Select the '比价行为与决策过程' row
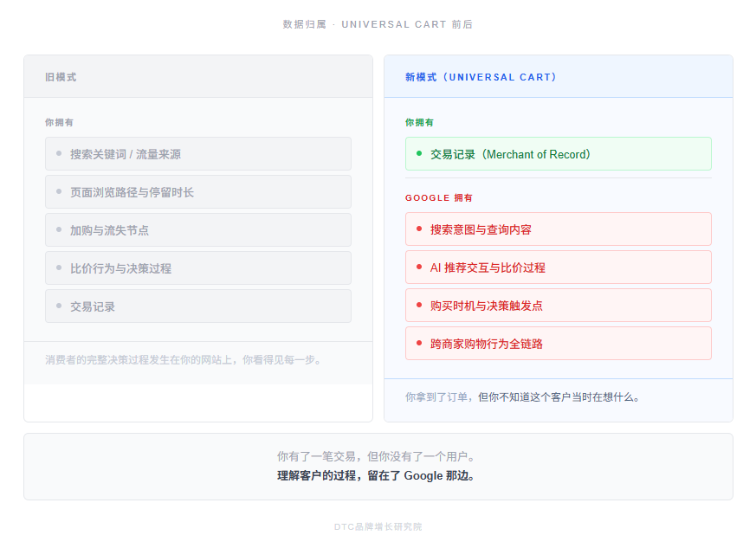This screenshot has width=756, height=548. click(198, 268)
